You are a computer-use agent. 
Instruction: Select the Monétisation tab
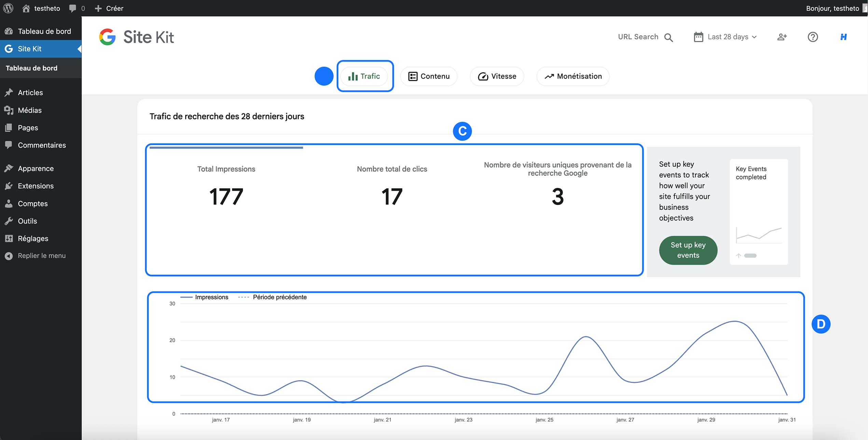(x=573, y=76)
